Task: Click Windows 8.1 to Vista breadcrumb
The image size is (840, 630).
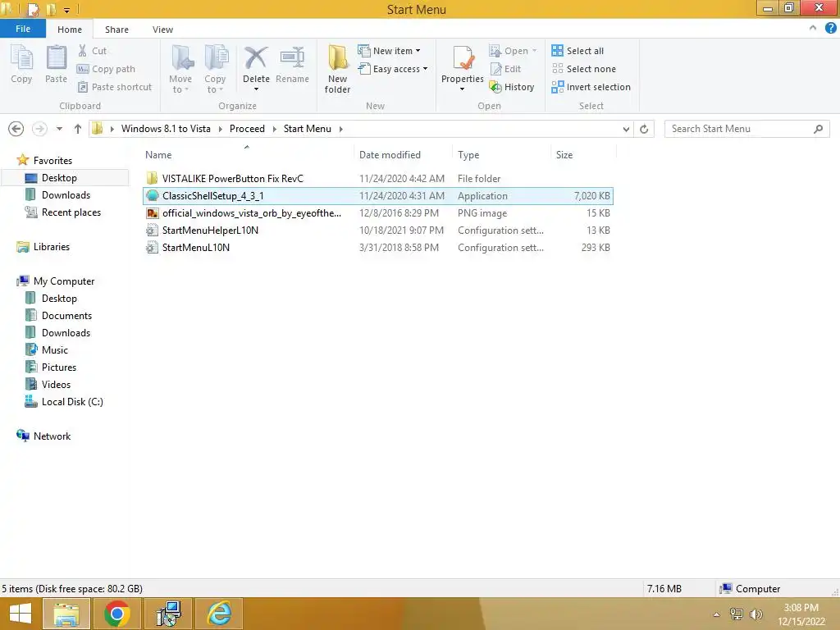Action: [166, 129]
